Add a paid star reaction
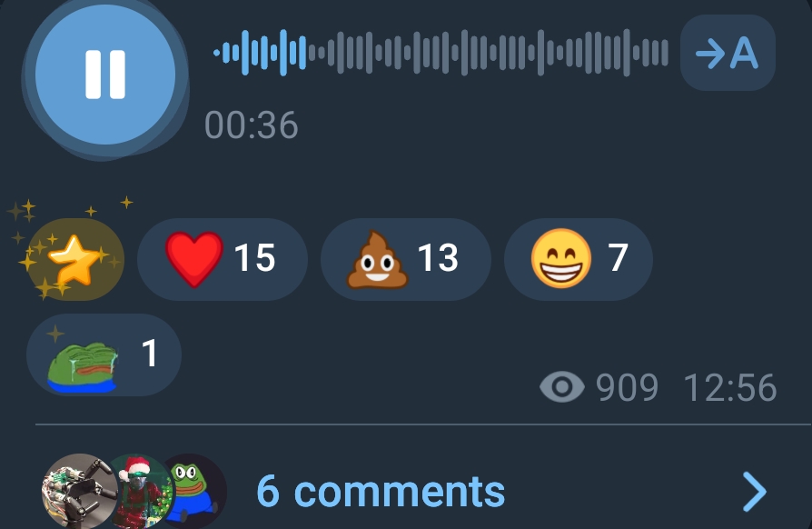 point(75,259)
